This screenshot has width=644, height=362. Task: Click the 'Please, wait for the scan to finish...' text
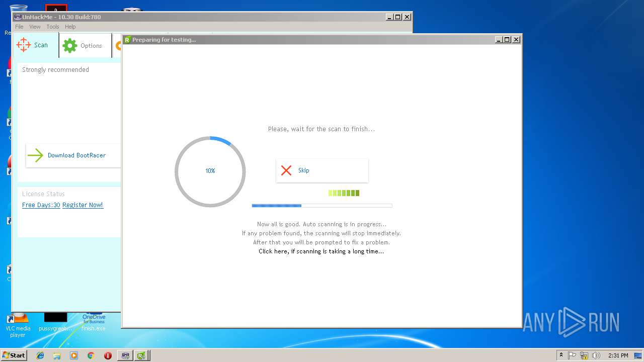tap(321, 129)
